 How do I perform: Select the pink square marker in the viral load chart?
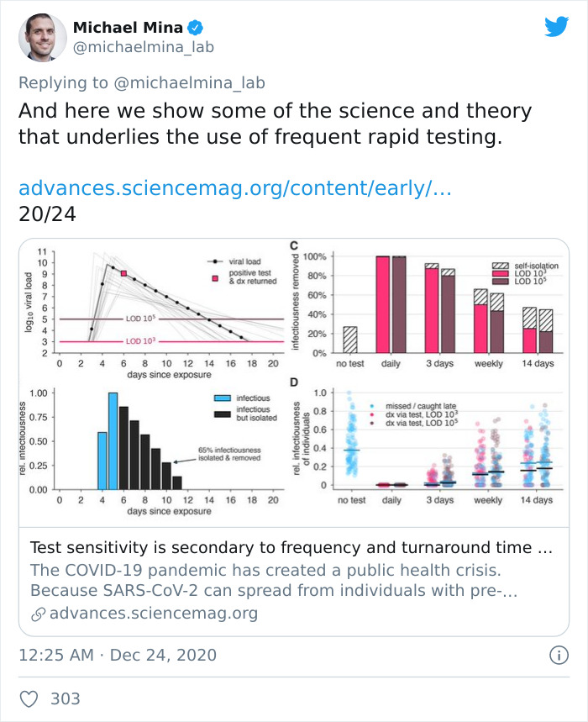123,273
